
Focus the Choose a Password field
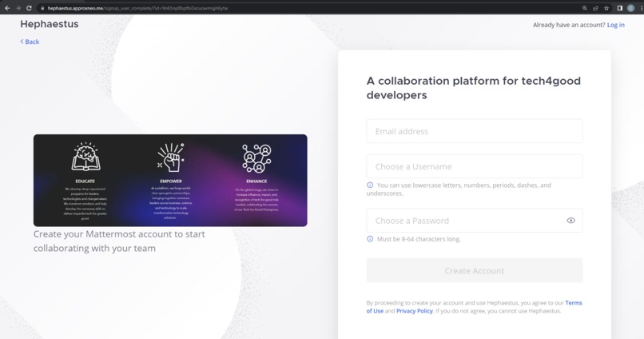click(x=475, y=221)
